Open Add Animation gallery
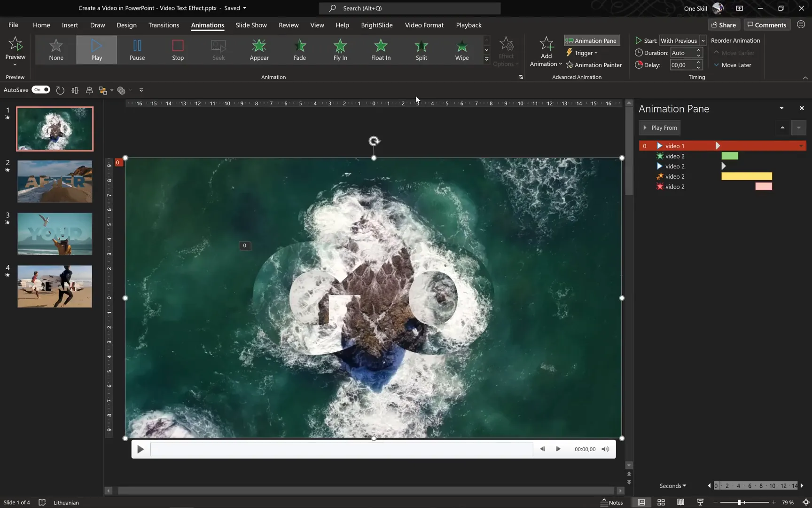Screen dimensions: 812x508 (546, 52)
